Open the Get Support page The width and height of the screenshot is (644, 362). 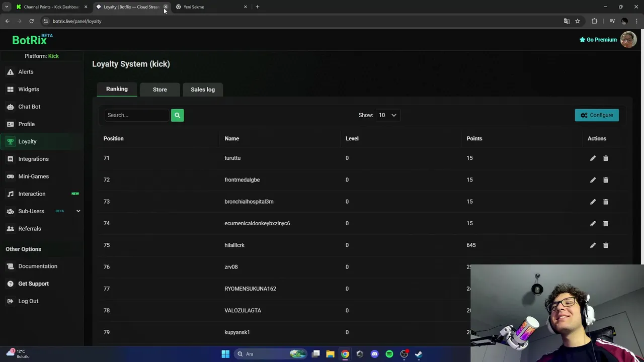point(42,284)
